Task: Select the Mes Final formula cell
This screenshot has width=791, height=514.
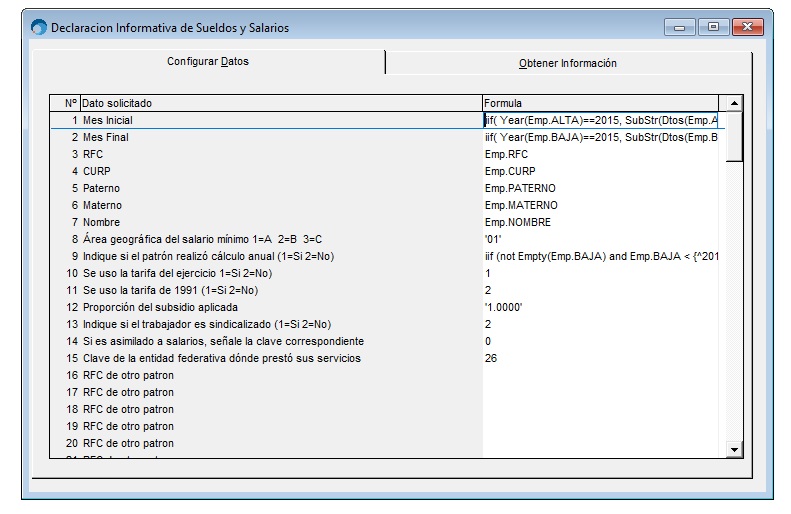Action: pos(600,137)
